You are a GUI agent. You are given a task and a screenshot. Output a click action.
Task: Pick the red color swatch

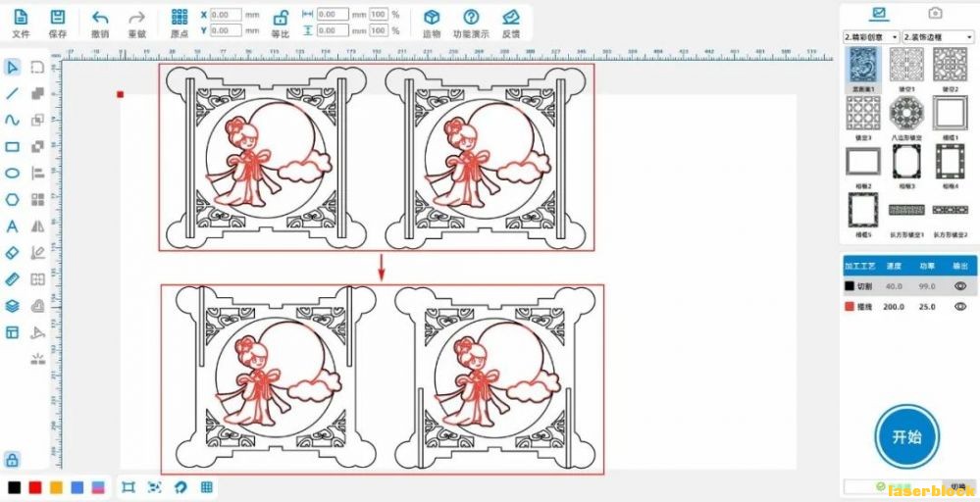35,487
